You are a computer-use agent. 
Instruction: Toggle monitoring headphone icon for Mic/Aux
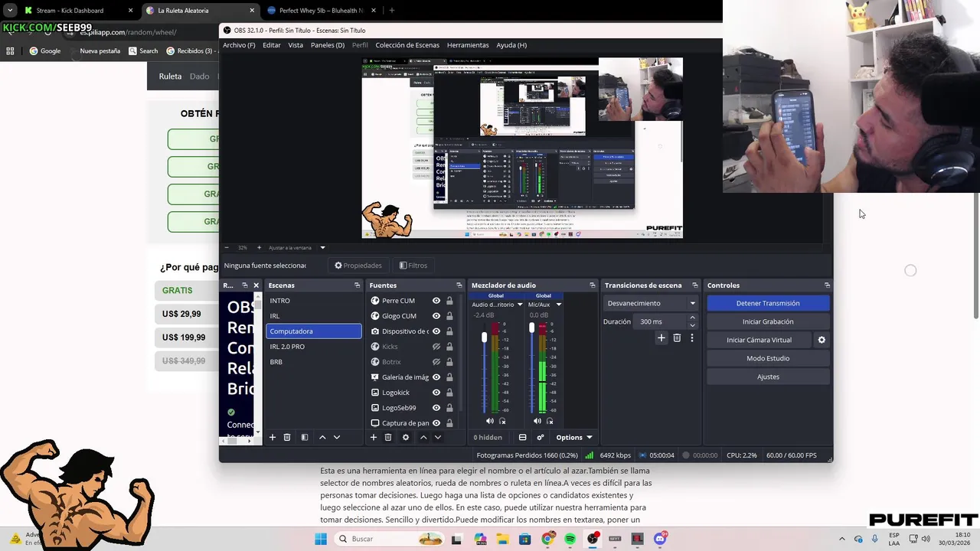[x=549, y=421]
